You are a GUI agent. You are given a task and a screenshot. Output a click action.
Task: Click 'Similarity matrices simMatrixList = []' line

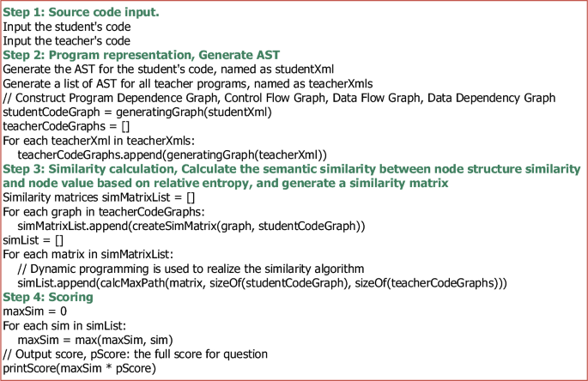[x=99, y=197]
